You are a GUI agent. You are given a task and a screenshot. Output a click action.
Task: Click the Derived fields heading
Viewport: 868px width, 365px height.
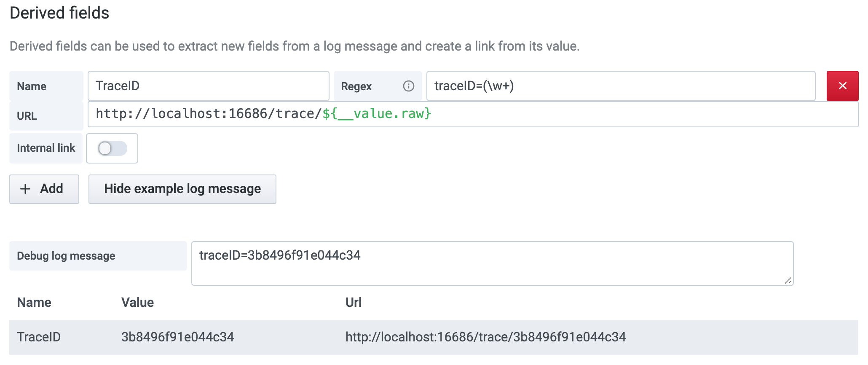[59, 13]
